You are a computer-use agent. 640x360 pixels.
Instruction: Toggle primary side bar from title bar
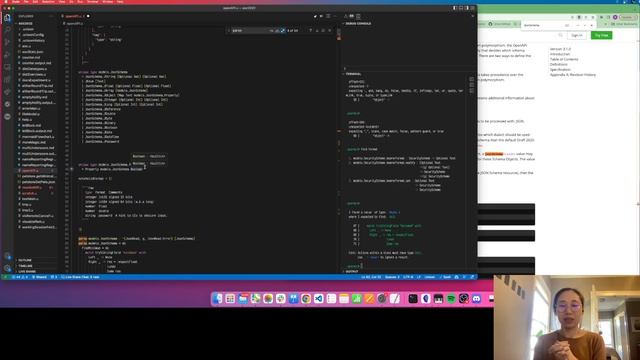click(x=455, y=8)
